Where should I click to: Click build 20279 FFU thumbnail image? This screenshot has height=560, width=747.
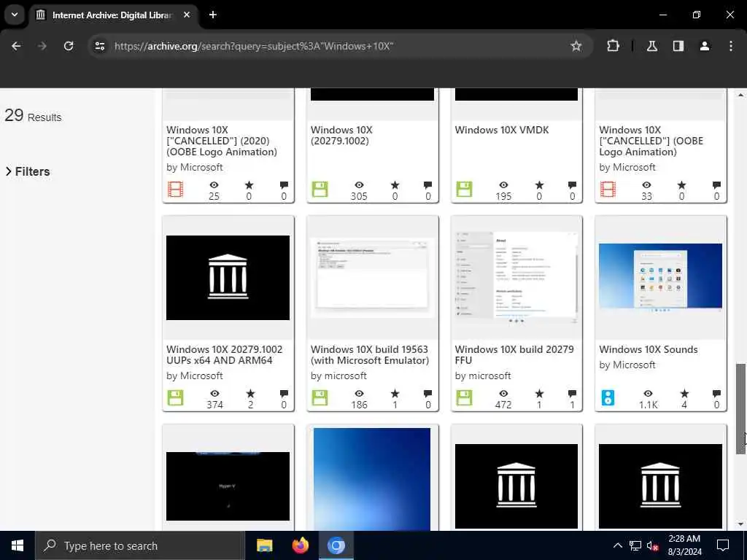(x=516, y=278)
